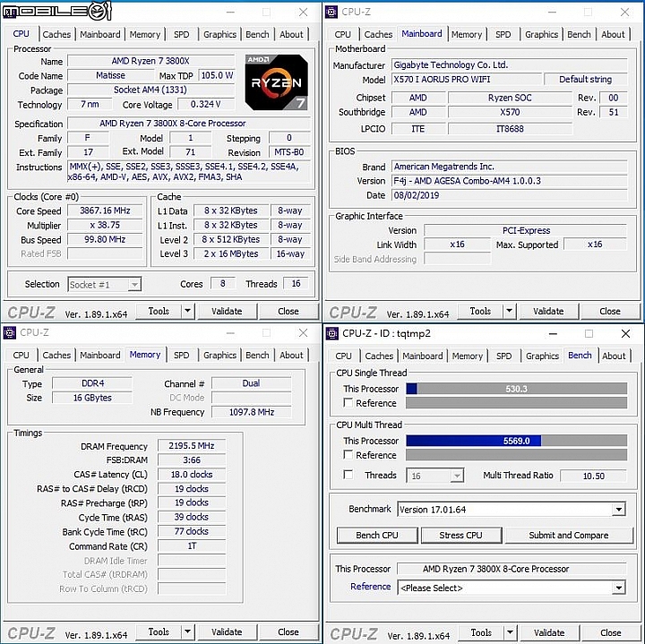
Task: Click CAS# Latency value 18.0 clocks
Action: point(192,474)
